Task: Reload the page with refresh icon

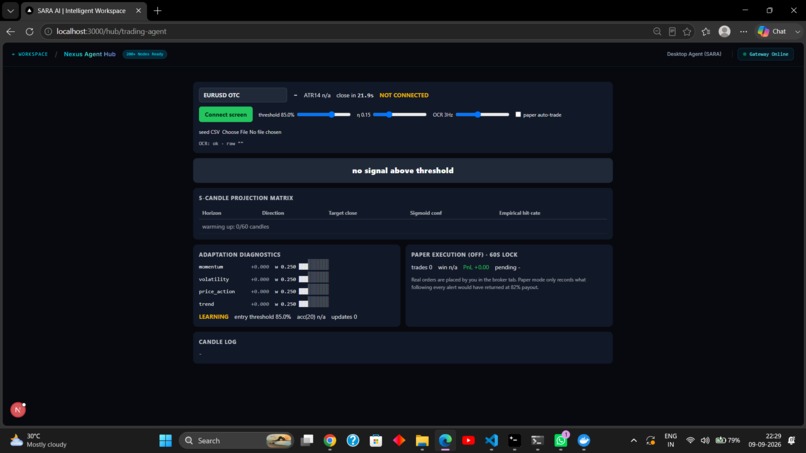Action: click(29, 31)
